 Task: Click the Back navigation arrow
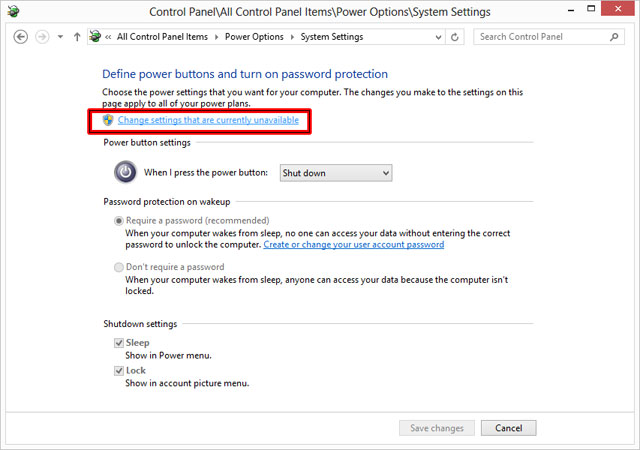20,37
